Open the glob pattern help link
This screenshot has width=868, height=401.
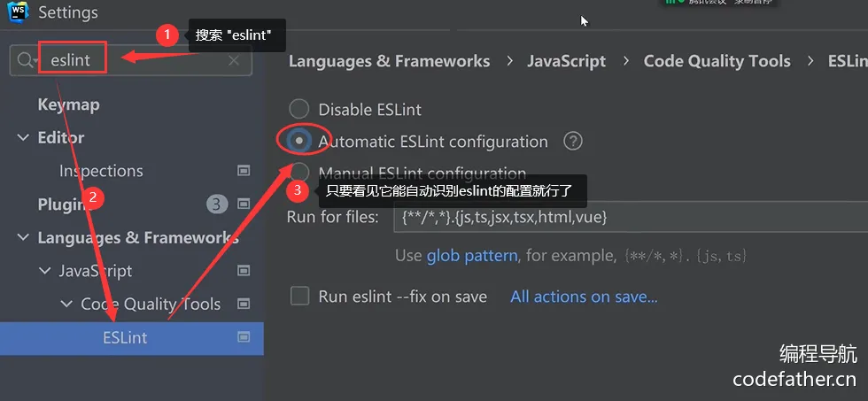pyautogui.click(x=472, y=256)
